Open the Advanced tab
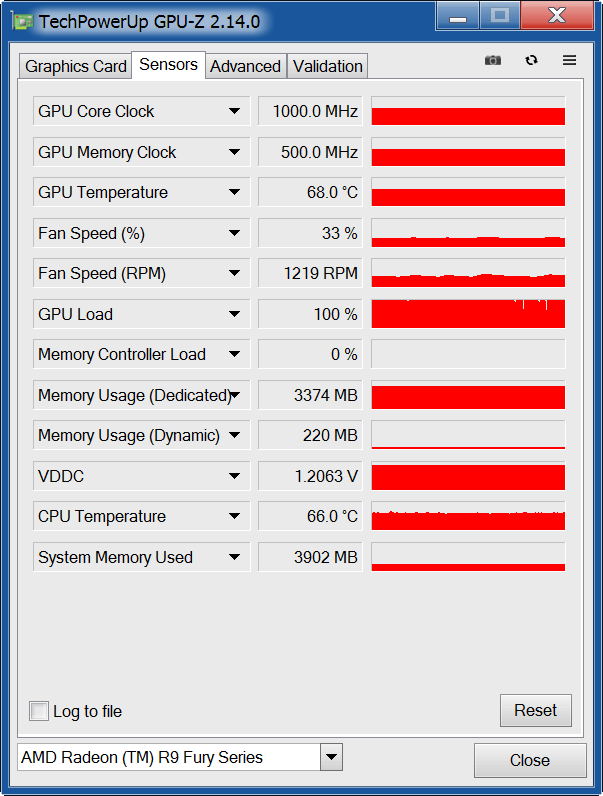This screenshot has height=796, width=603. point(246,66)
